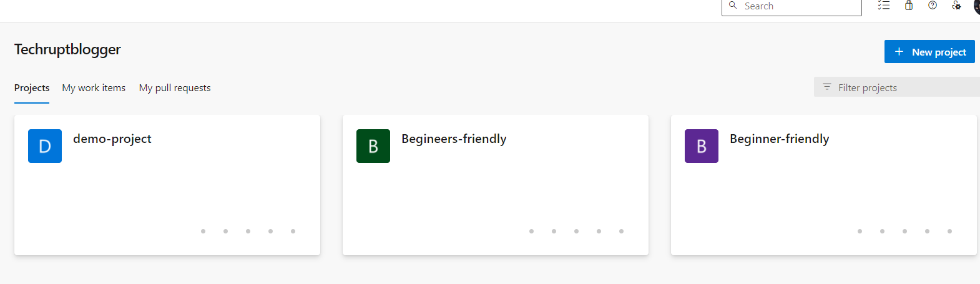Open the demo-project title link
980x284 pixels.
[x=112, y=139]
